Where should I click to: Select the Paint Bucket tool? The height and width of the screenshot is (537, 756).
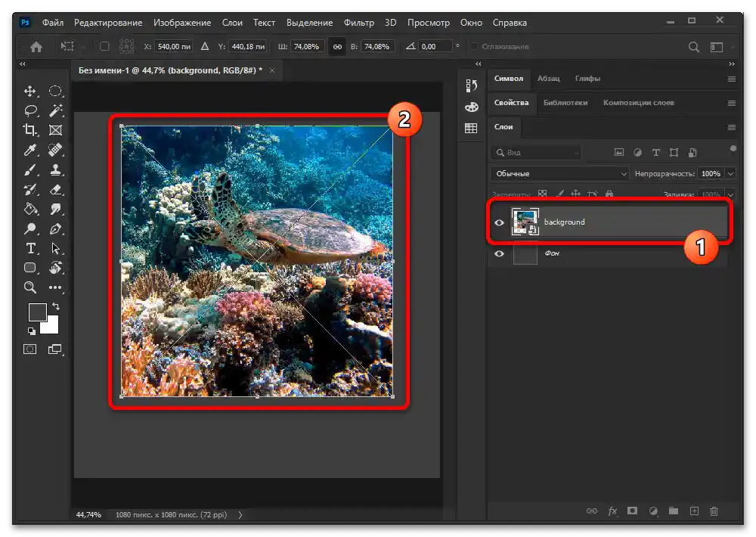[x=30, y=209]
